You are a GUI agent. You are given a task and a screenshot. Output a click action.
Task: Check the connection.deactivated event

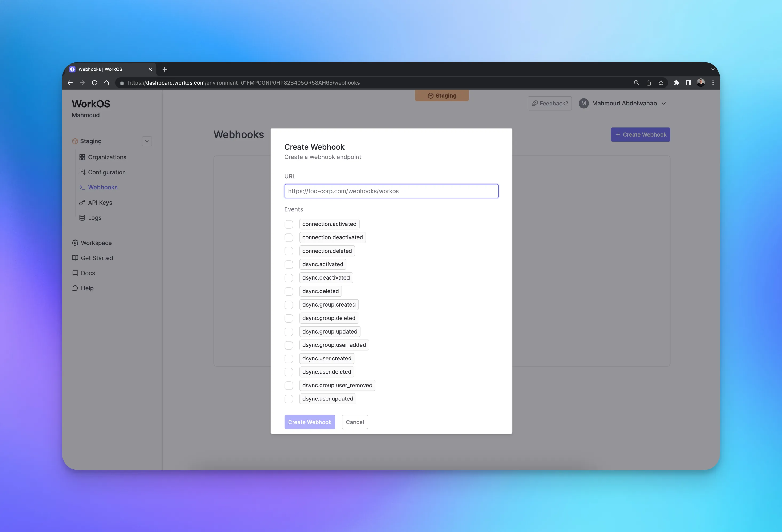coord(288,238)
